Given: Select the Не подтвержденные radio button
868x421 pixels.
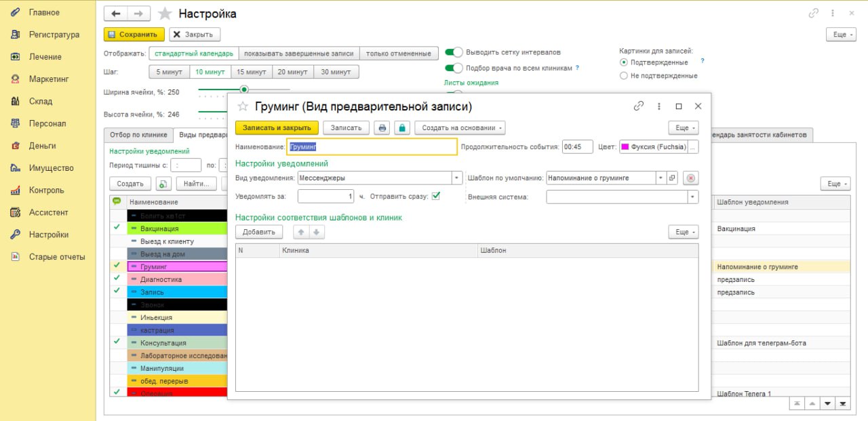Looking at the screenshot, I should (x=624, y=76).
